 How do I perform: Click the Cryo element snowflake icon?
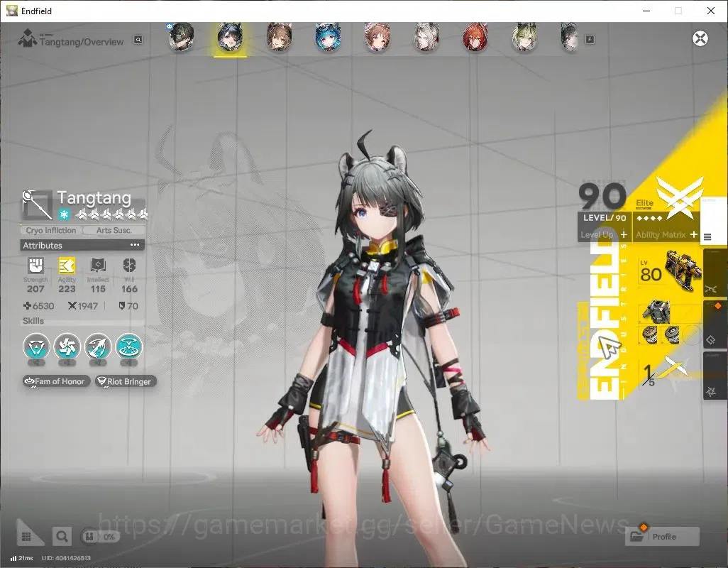click(x=64, y=214)
